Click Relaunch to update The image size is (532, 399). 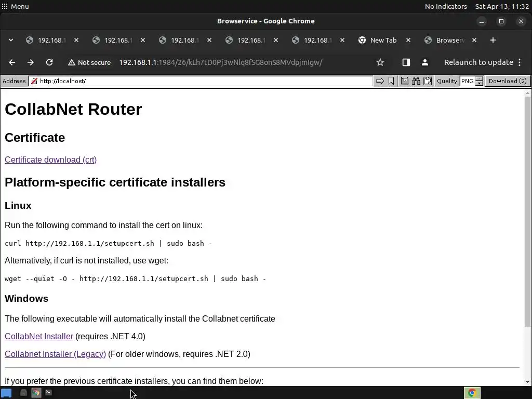click(478, 62)
